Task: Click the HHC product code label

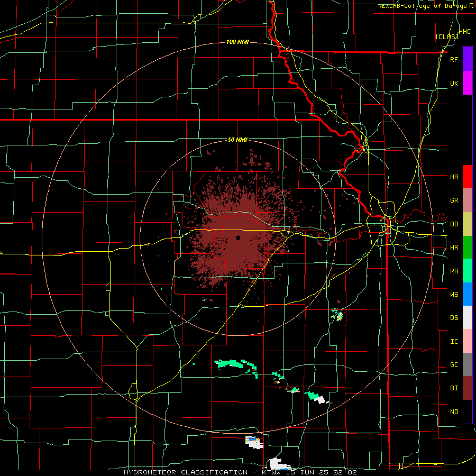Action: [x=465, y=32]
